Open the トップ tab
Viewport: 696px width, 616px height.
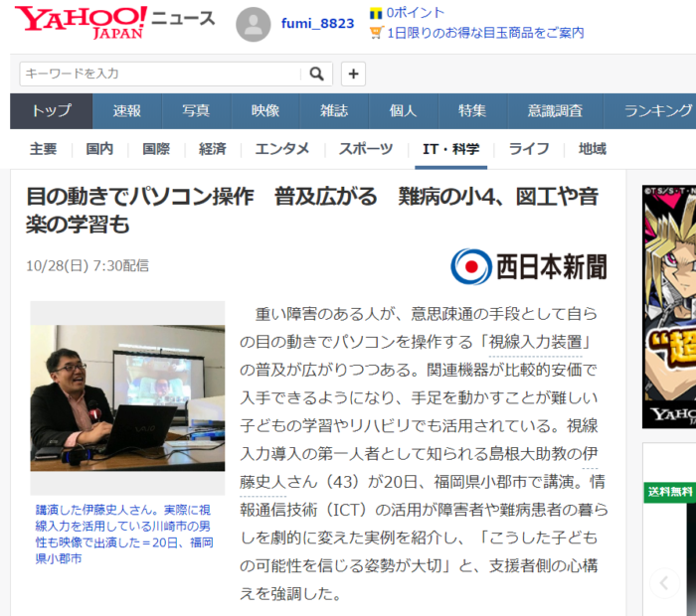pyautogui.click(x=51, y=111)
